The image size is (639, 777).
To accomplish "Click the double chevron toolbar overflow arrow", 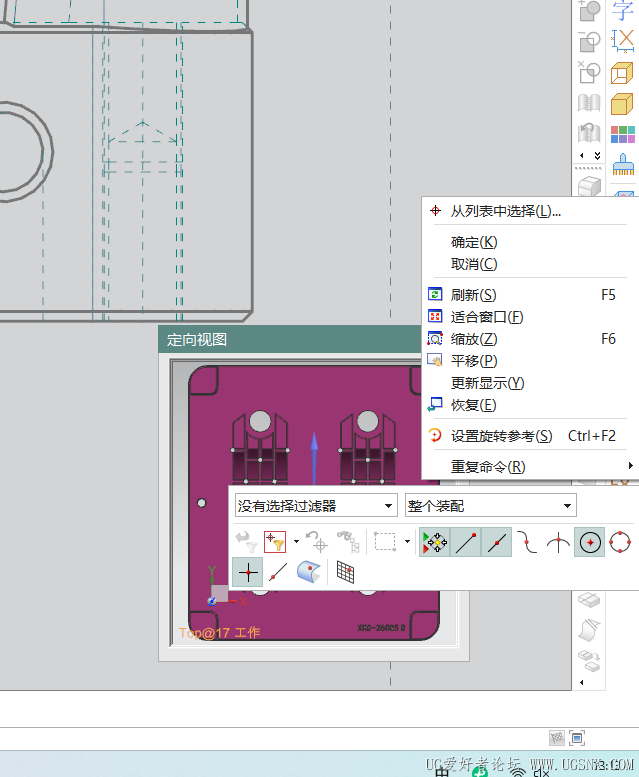I will 597,156.
